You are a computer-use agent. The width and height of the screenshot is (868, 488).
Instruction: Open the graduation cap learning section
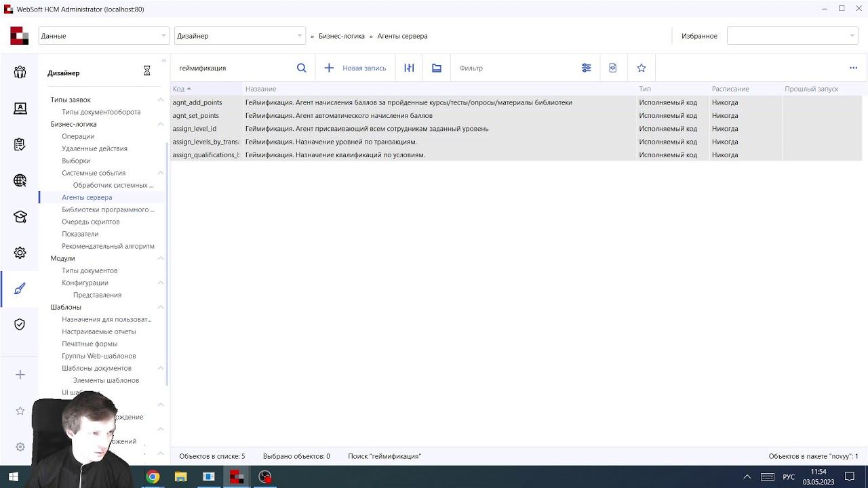click(x=20, y=217)
